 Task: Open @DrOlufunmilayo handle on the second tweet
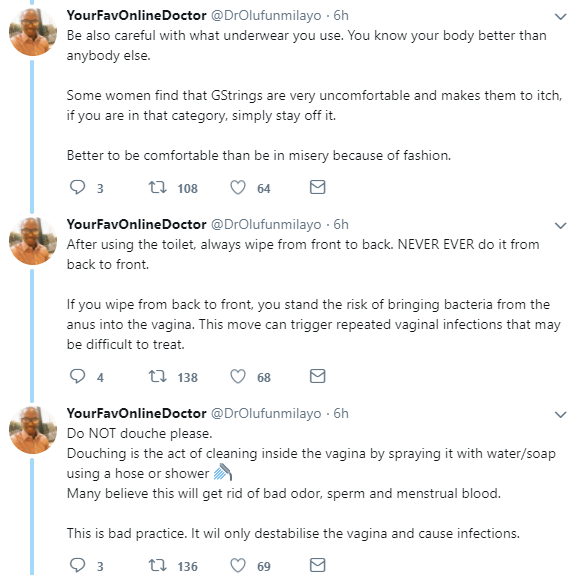tap(266, 224)
